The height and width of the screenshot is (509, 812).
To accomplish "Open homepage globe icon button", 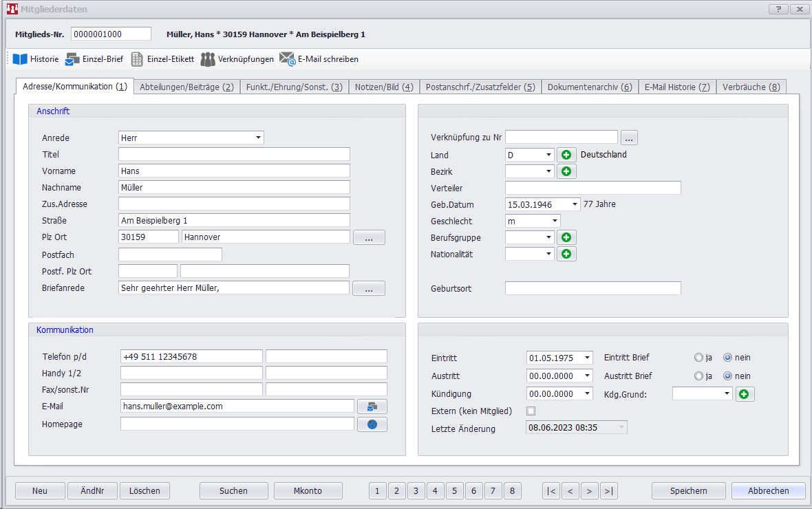I will click(x=372, y=424).
